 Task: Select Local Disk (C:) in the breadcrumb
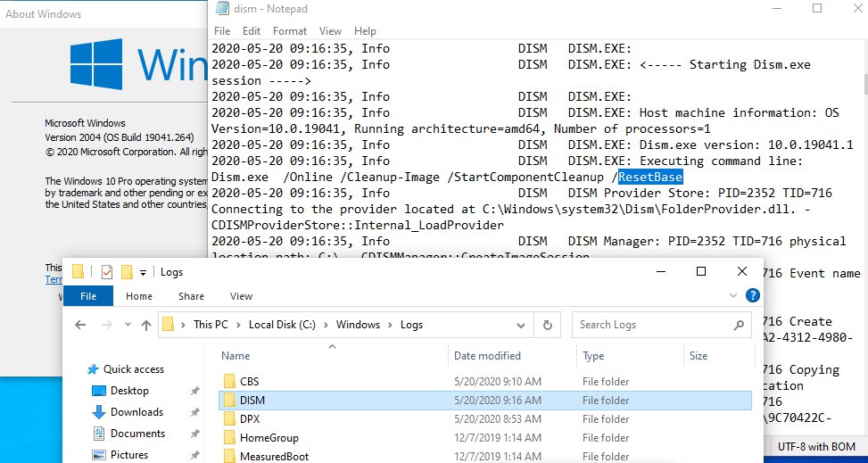pos(282,325)
